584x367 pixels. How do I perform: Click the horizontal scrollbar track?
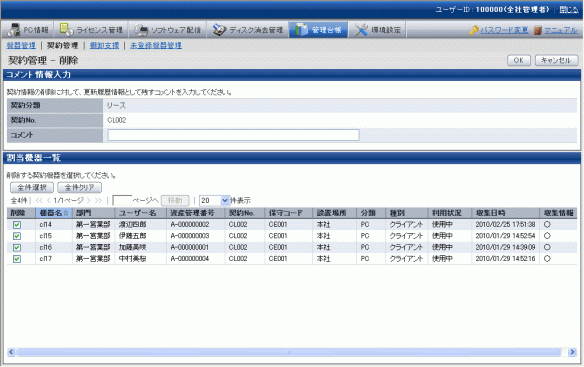[x=288, y=352]
